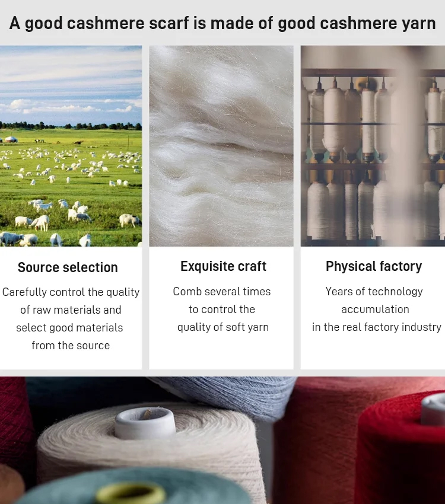Click the blue-gray yarn cone at top

pos(231,397)
